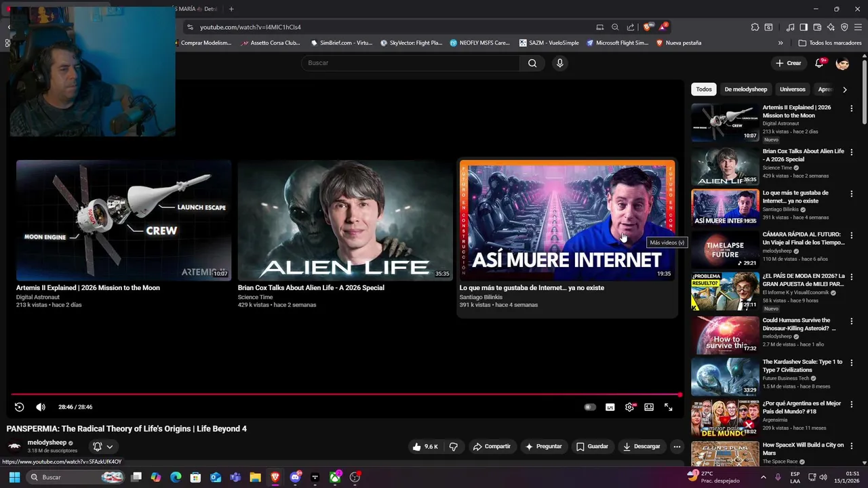The image size is (868, 488).
Task: Open the Nueva pestaña bookmark
Action: (678, 43)
